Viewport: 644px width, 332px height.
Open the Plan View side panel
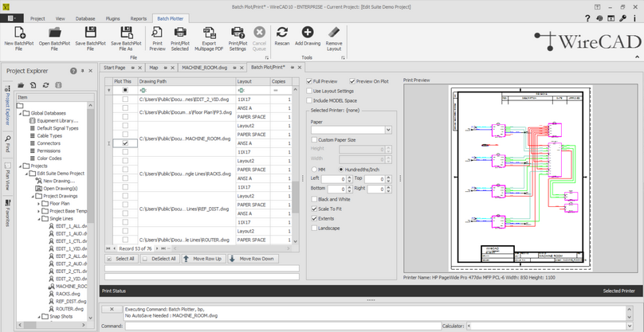click(x=7, y=177)
